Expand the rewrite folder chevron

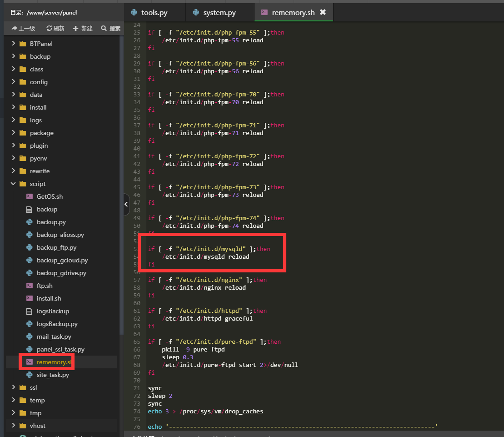click(x=13, y=171)
